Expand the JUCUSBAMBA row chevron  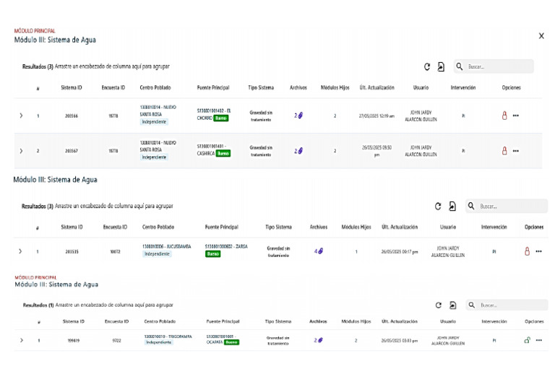click(x=20, y=251)
